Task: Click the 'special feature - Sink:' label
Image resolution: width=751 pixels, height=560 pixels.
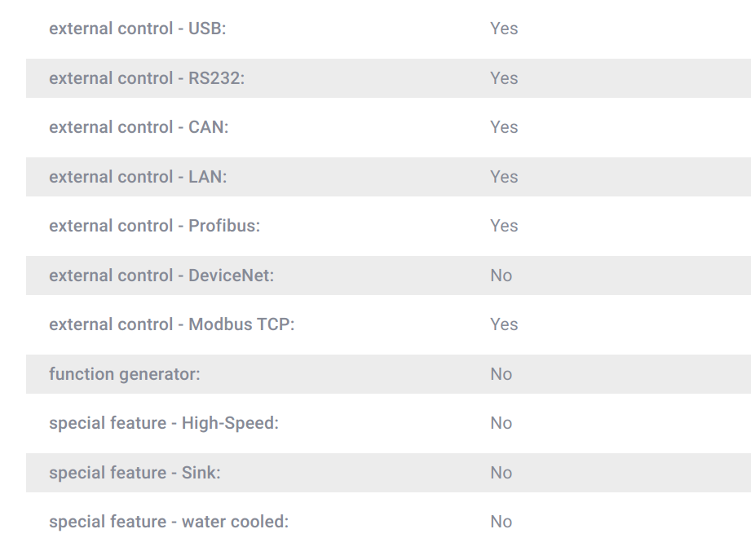Action: [x=135, y=473]
